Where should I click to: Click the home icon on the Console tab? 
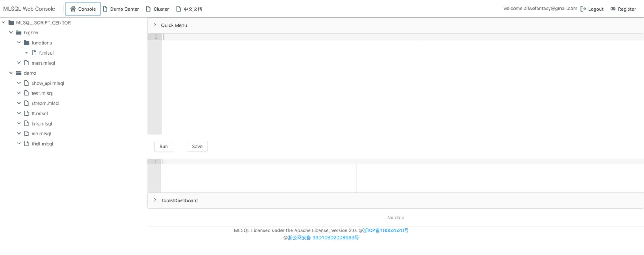click(73, 9)
